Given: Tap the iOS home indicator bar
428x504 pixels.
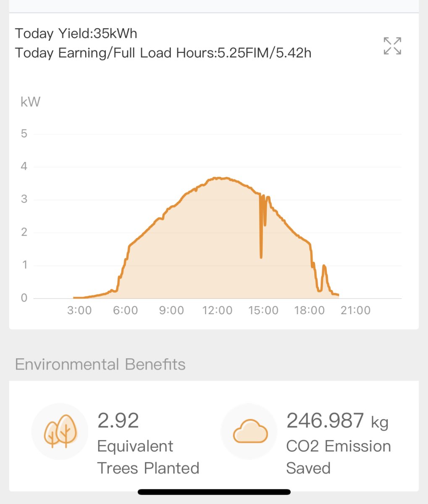Looking at the screenshot, I should click(214, 492).
